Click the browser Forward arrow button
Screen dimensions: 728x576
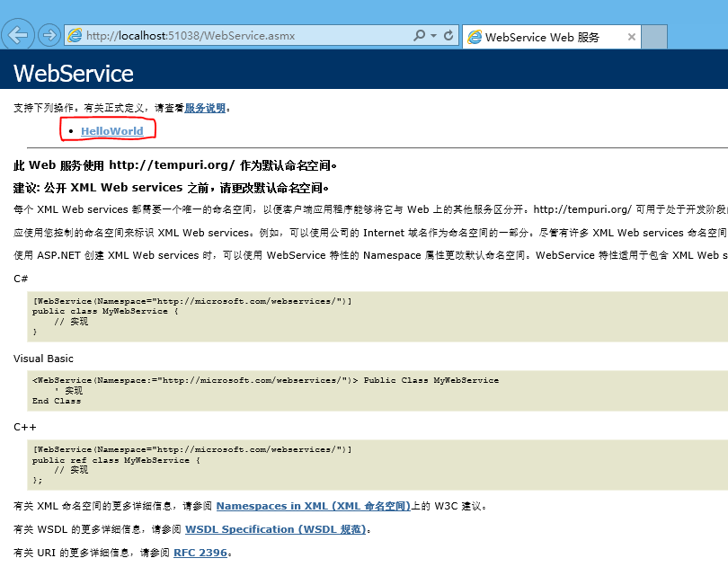tap(49, 35)
